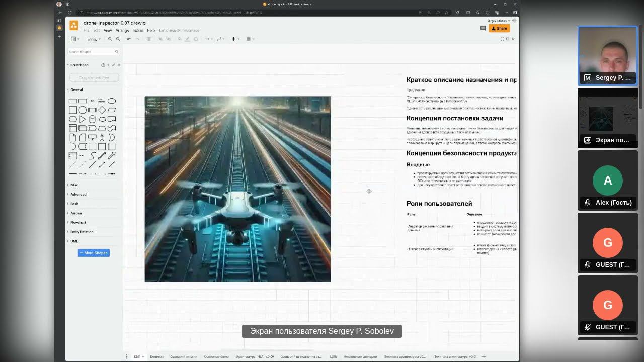The width and height of the screenshot is (644, 362).
Task: Switch to the Контекст page tab
Action: click(x=157, y=356)
